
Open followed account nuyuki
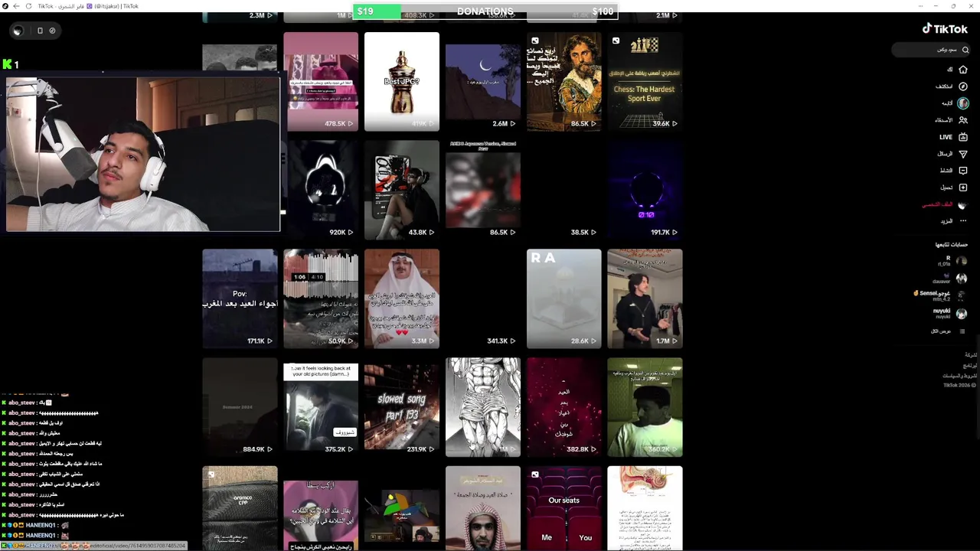[950, 314]
